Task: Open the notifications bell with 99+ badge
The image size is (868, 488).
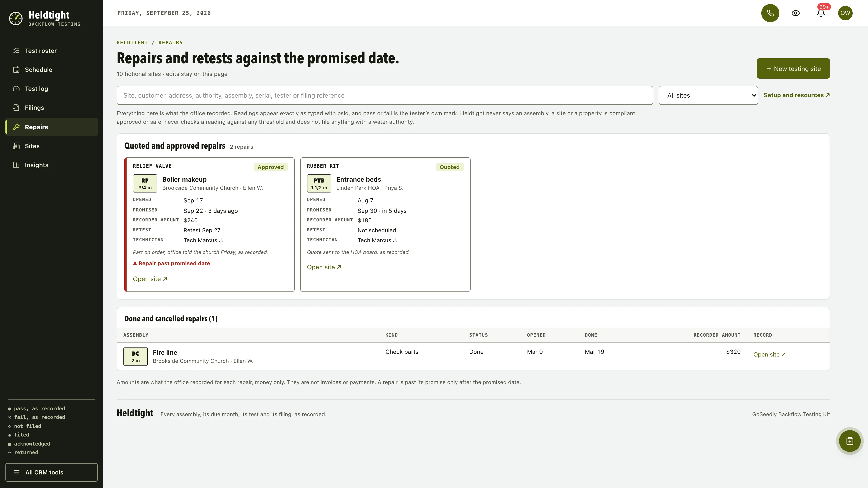Action: click(x=821, y=13)
